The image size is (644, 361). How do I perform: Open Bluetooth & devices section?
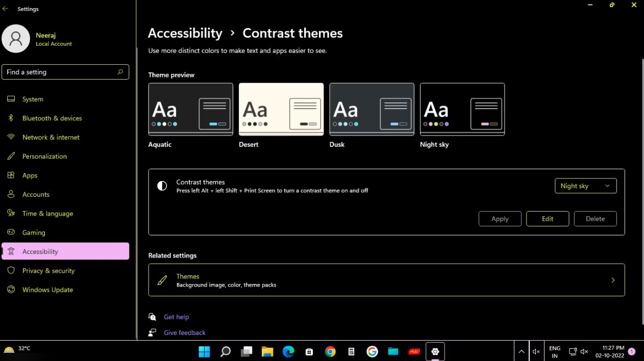point(52,118)
